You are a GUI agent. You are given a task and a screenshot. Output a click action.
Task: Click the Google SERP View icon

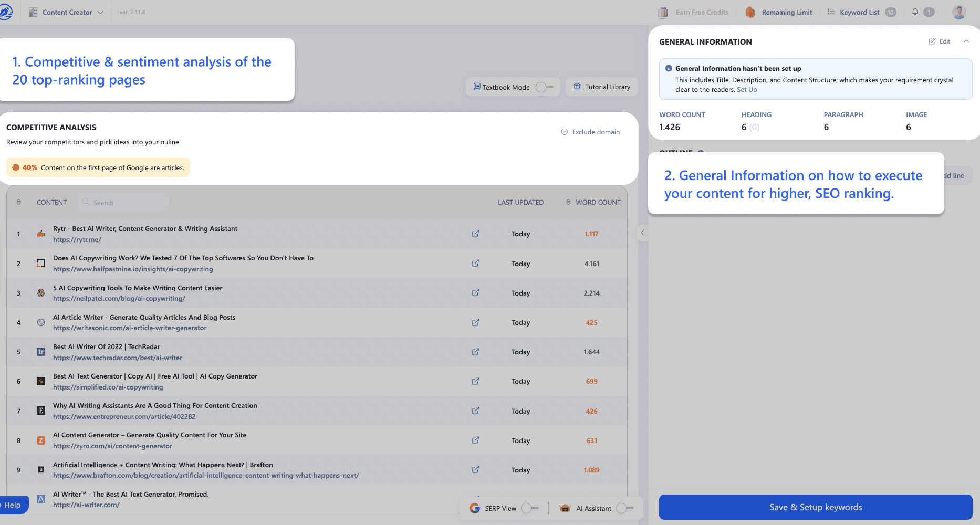(475, 508)
